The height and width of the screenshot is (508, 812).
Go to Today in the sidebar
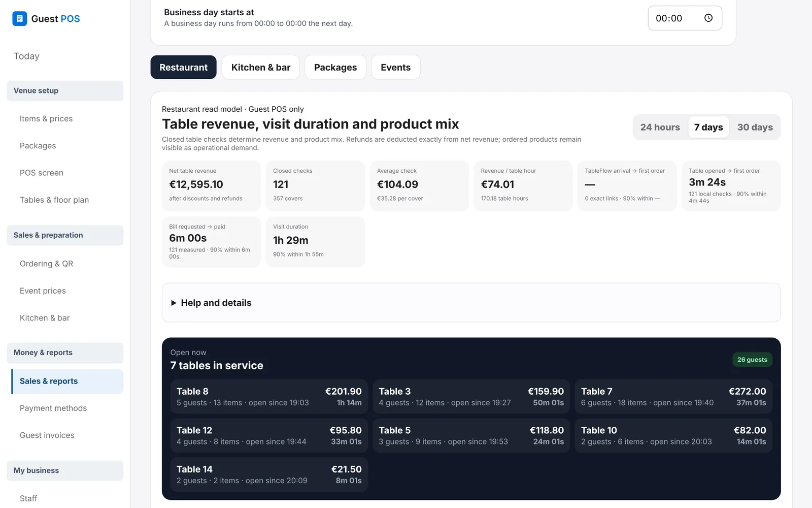coord(26,56)
